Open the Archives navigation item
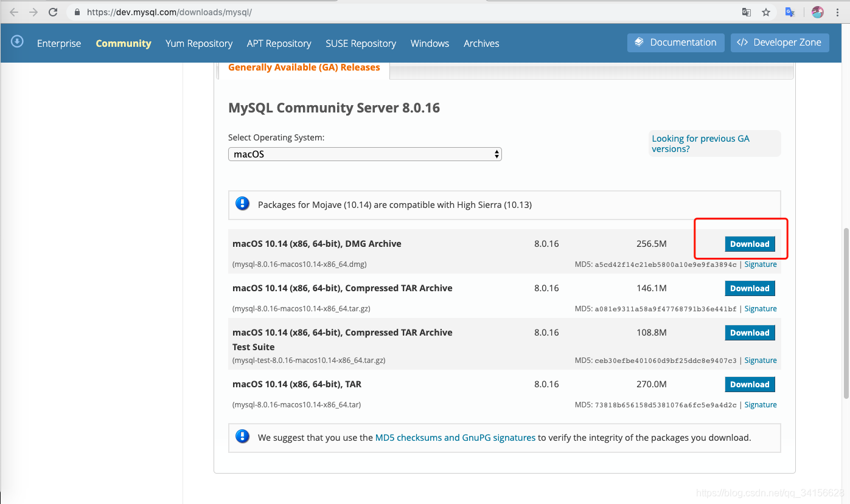This screenshot has height=504, width=850. pos(481,43)
